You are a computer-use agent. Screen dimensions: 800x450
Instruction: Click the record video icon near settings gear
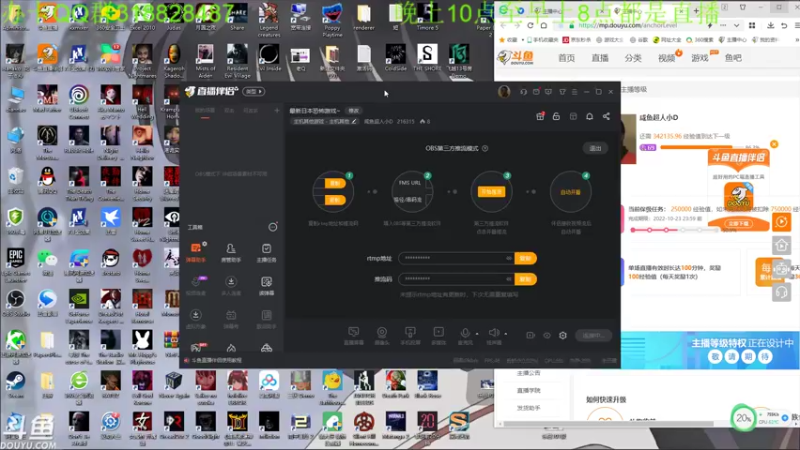click(x=531, y=335)
